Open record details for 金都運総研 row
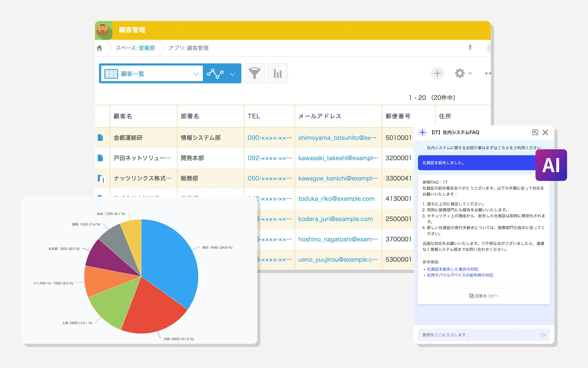 pyautogui.click(x=100, y=137)
